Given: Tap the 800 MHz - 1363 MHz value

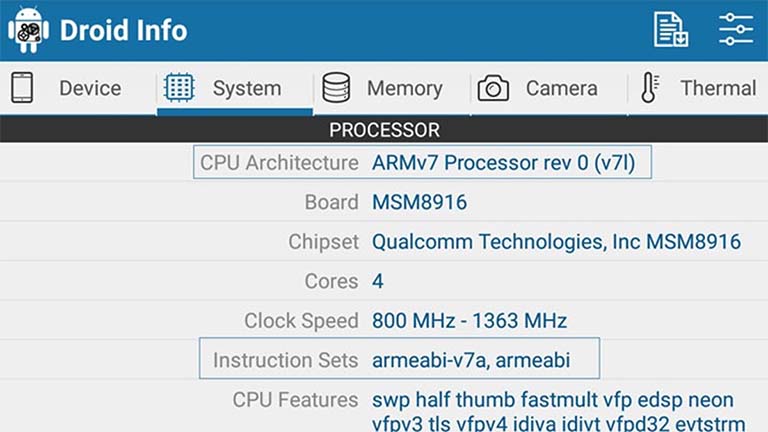Looking at the screenshot, I should coord(469,321).
